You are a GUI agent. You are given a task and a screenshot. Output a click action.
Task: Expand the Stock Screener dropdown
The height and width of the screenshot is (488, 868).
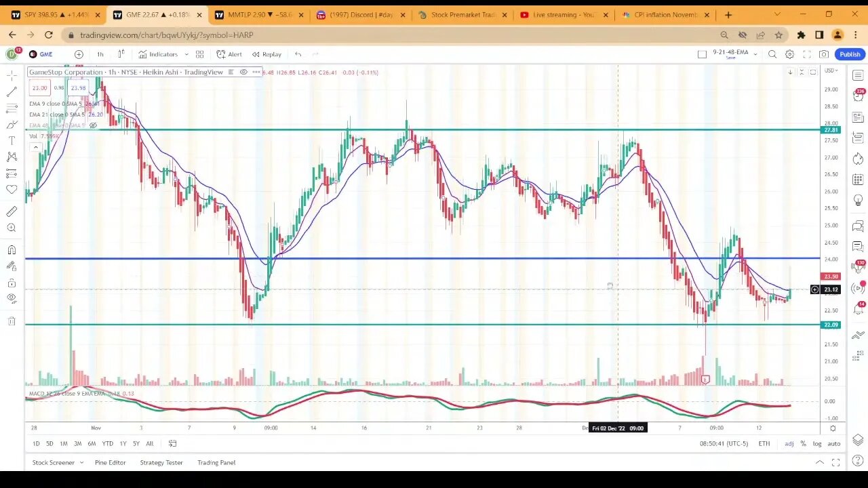81,462
